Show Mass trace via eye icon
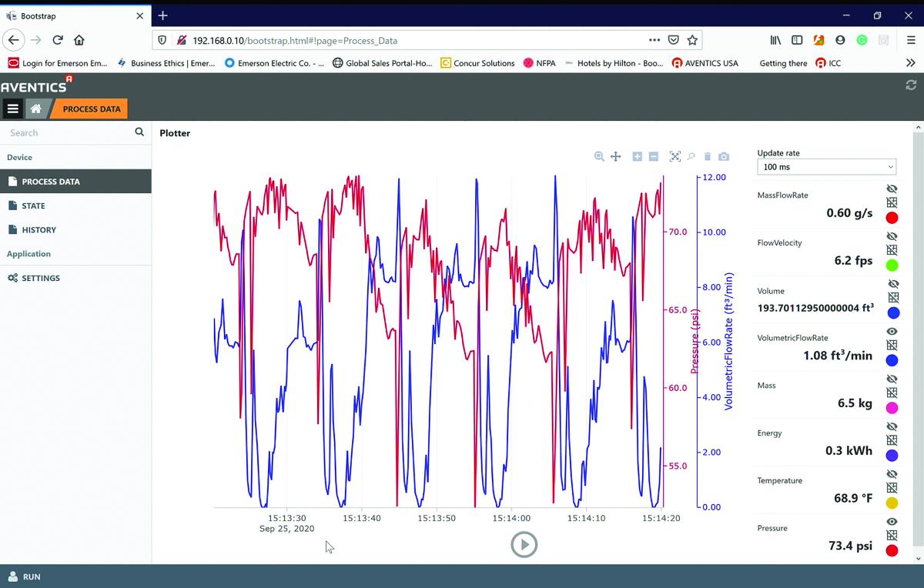Image resolution: width=924 pixels, height=588 pixels. 892,379
